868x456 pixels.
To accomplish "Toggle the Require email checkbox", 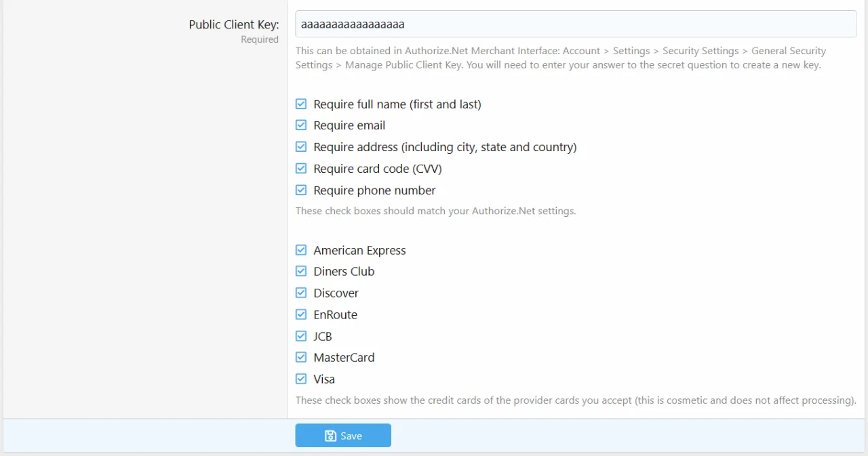I will click(301, 125).
